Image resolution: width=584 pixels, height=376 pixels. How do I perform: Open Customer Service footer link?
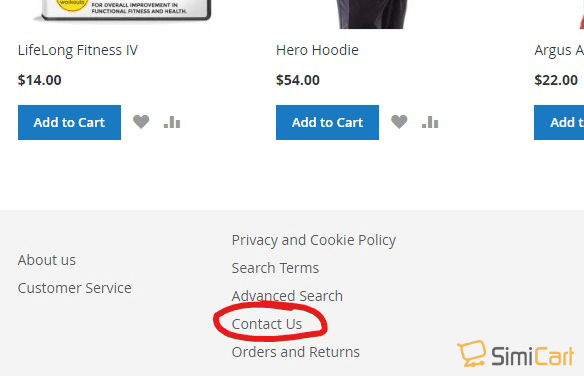pos(74,288)
